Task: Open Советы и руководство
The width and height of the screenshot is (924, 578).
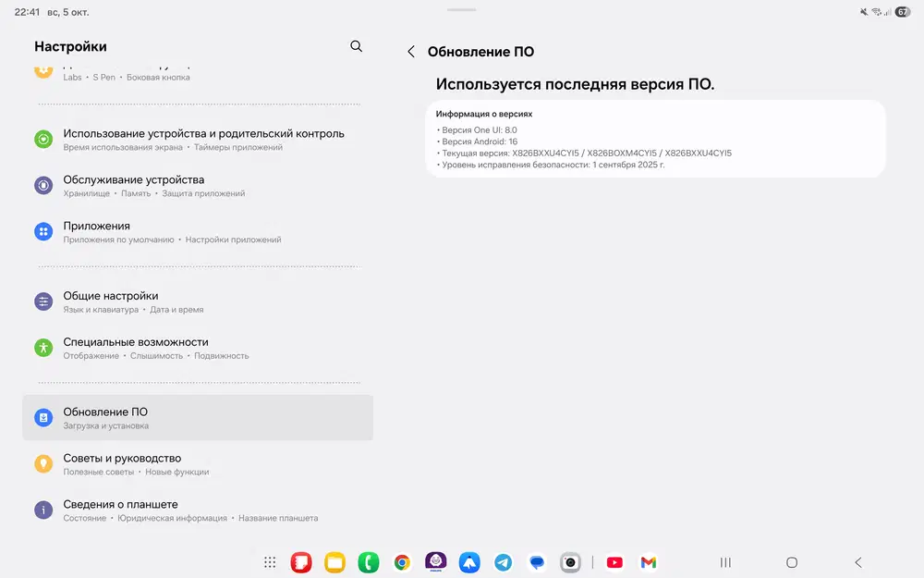Action: click(198, 464)
